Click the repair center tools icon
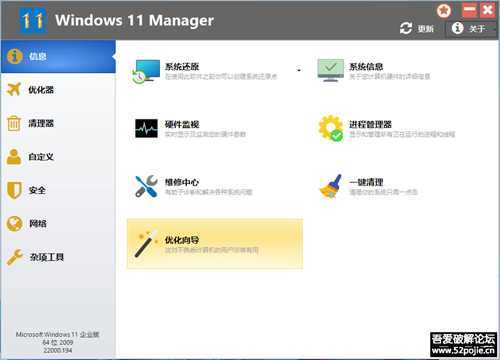 [x=146, y=186]
